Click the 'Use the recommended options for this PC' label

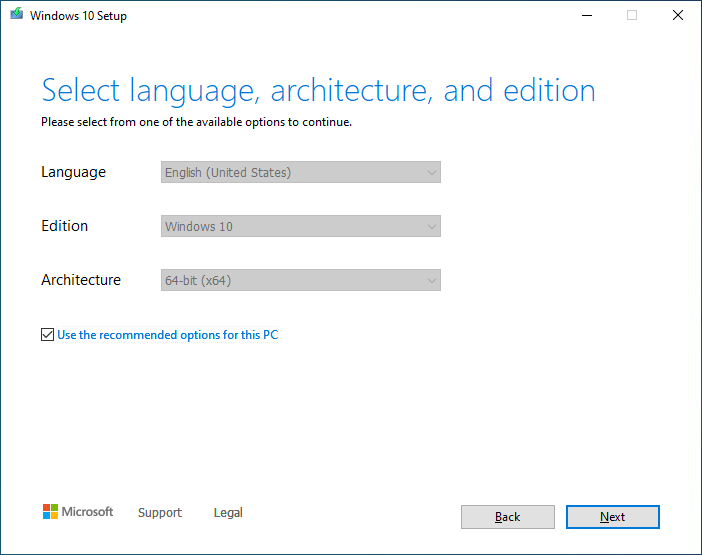(167, 335)
